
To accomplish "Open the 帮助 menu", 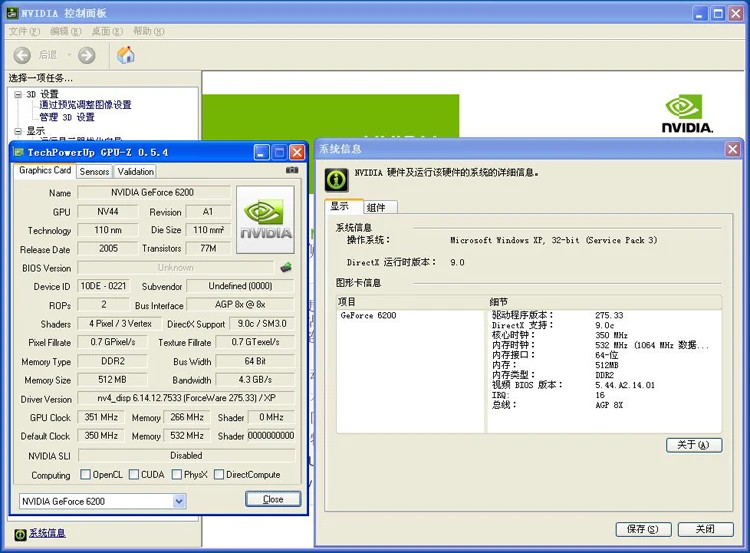I will pyautogui.click(x=149, y=32).
